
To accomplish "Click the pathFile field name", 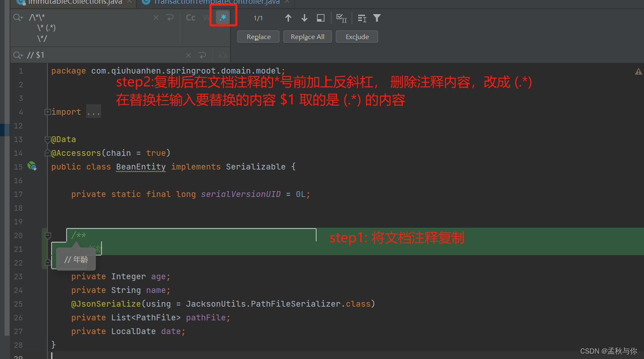I will [x=206, y=317].
